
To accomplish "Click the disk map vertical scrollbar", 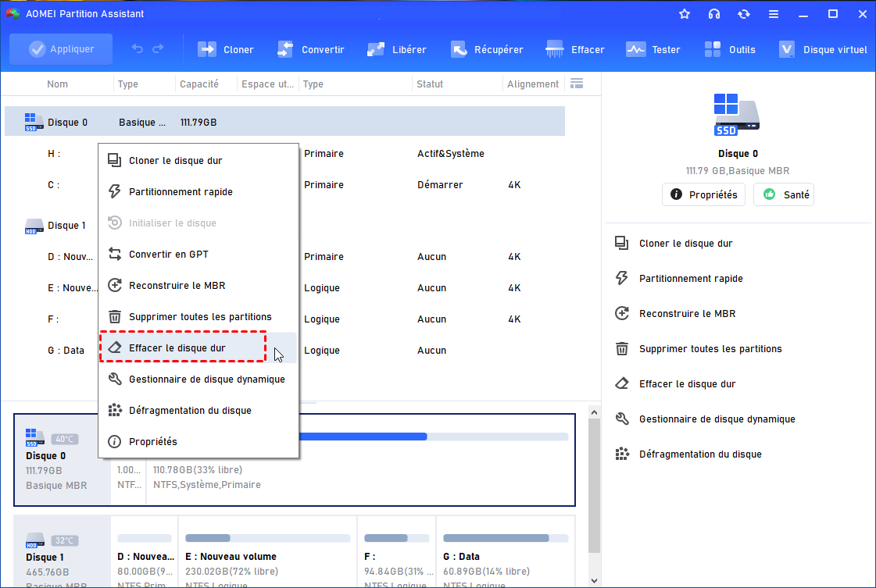I will click(x=594, y=484).
